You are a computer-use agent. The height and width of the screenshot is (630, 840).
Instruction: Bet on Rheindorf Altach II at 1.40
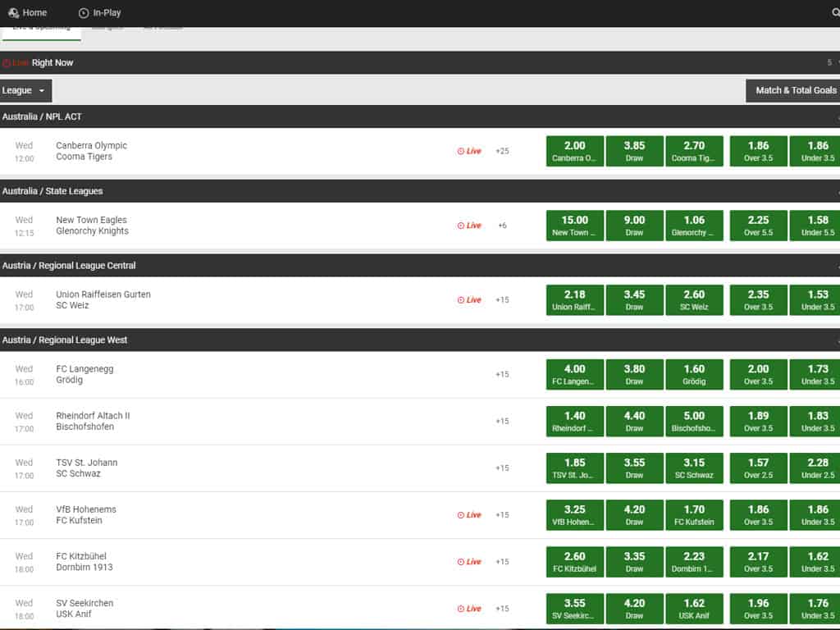(575, 421)
